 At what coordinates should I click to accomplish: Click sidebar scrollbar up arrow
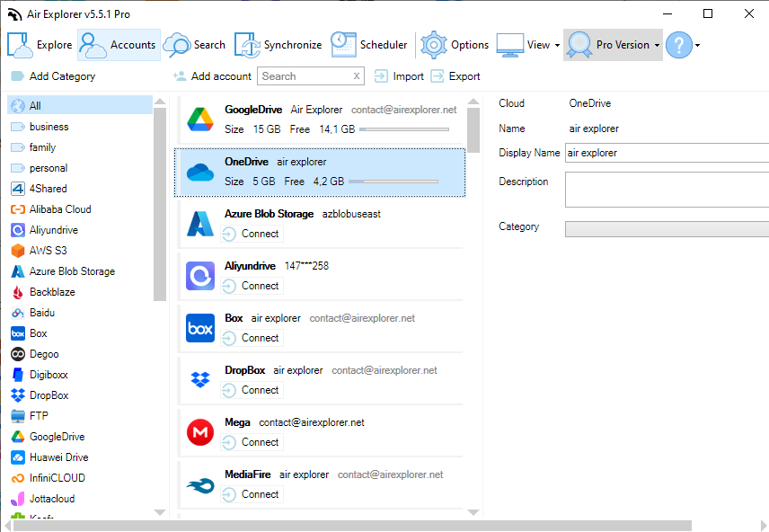[x=160, y=102]
